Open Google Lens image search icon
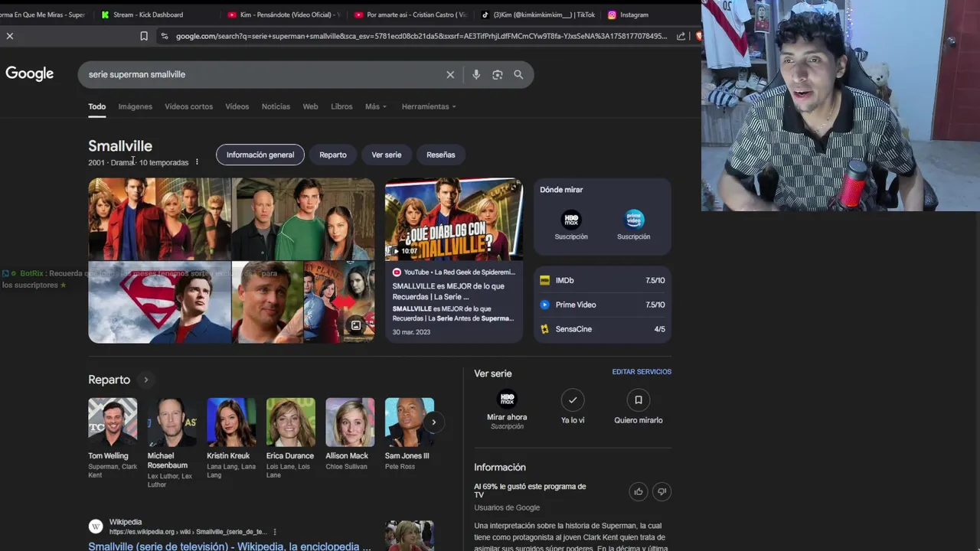Image resolution: width=980 pixels, height=551 pixels. coord(498,74)
